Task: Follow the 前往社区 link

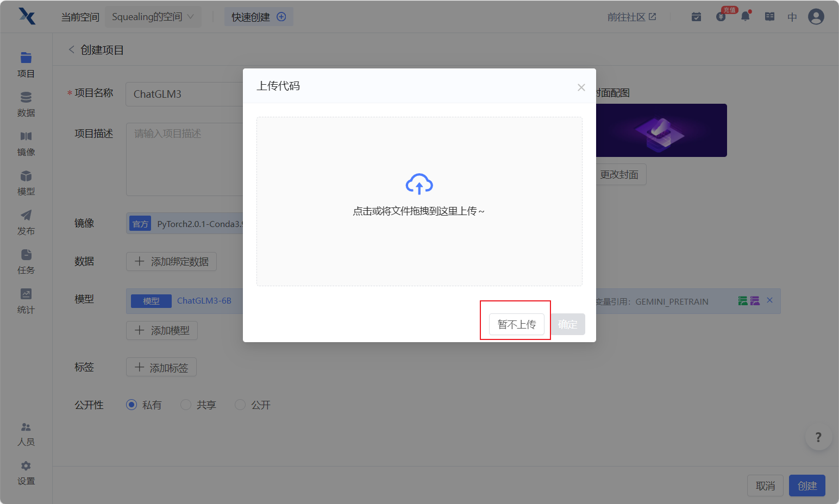Action: [x=631, y=17]
